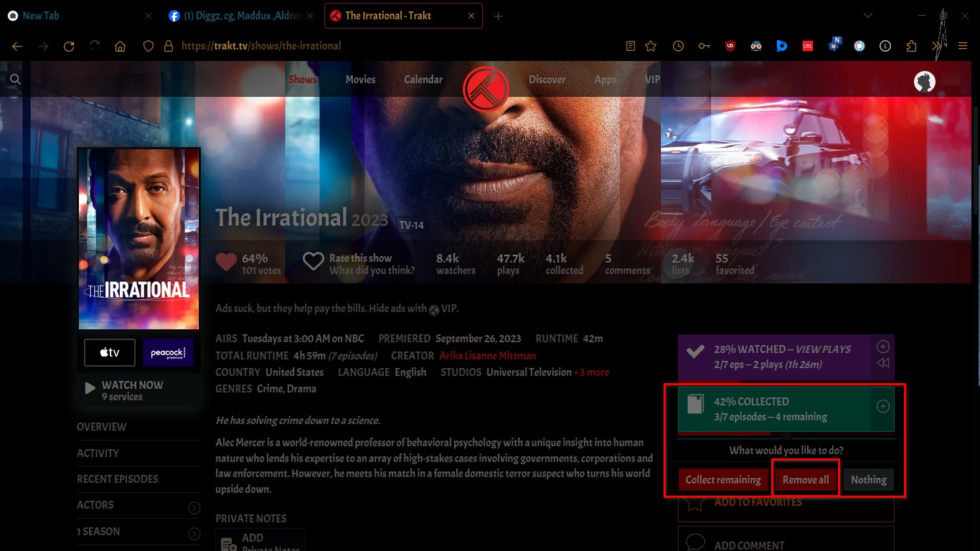
Task: Go to browser home page
Action: [x=120, y=46]
